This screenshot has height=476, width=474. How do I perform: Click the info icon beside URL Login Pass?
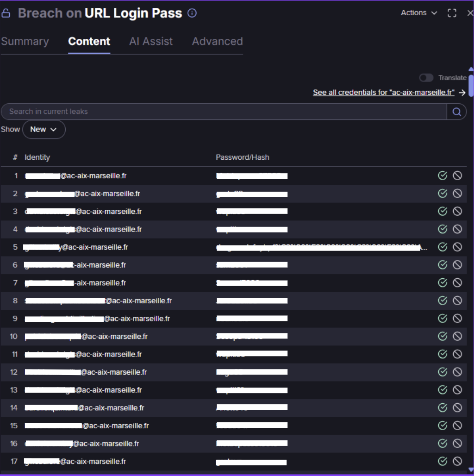[x=192, y=13]
